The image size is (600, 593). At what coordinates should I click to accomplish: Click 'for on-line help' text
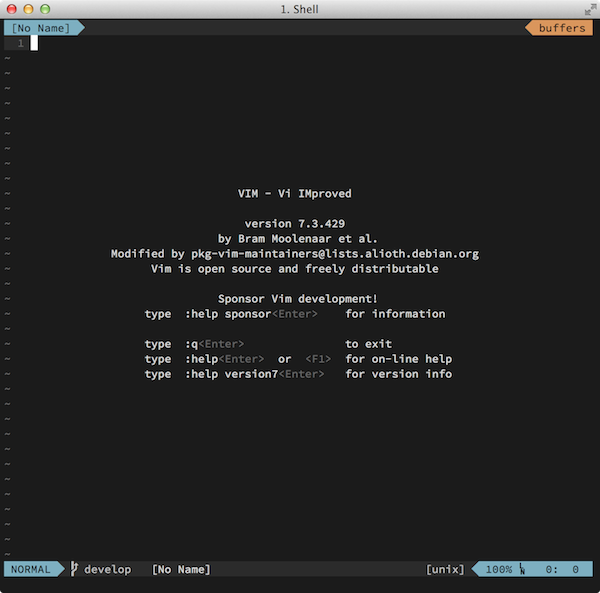pos(399,359)
